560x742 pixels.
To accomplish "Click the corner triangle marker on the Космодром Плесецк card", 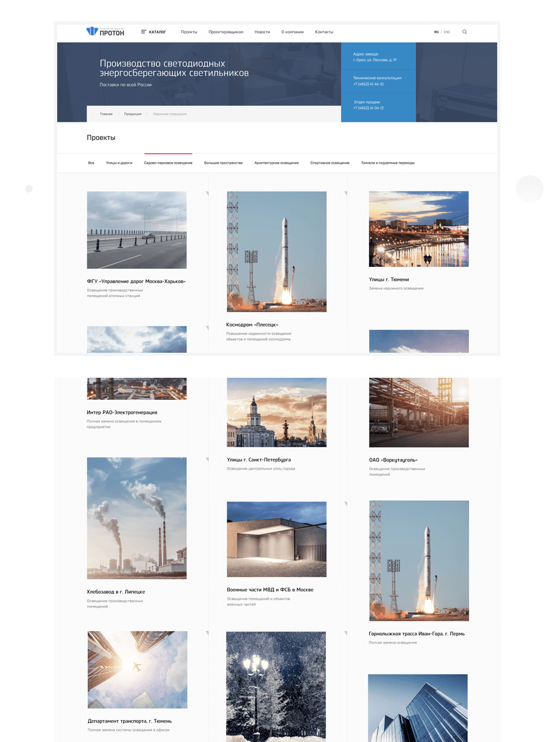I will tap(345, 194).
